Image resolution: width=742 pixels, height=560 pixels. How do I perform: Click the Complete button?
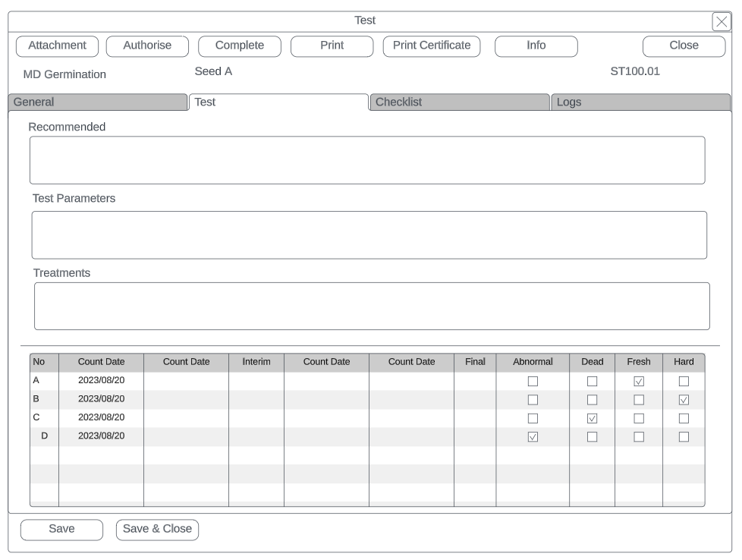tap(239, 46)
